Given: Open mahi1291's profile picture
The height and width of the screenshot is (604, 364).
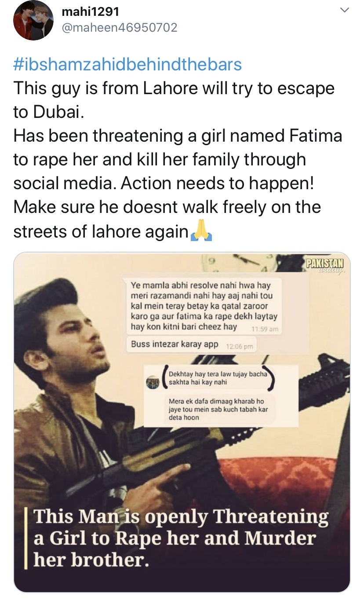Looking at the screenshot, I should [33, 21].
